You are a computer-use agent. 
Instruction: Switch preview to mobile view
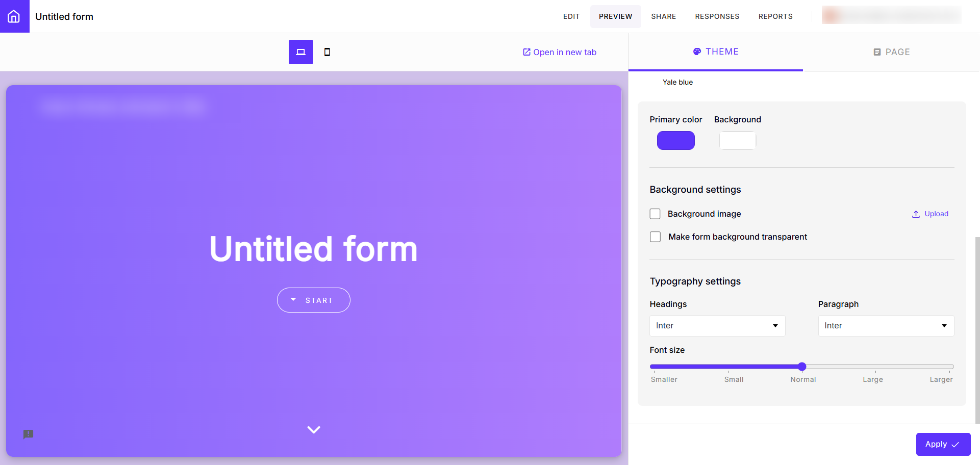point(328,51)
